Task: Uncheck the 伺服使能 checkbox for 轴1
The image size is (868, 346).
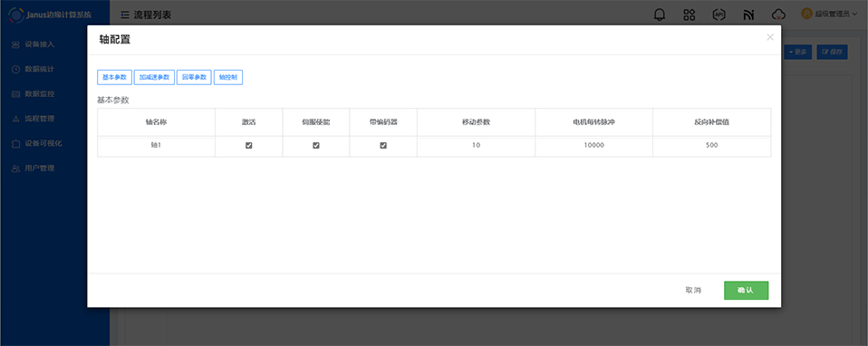Action: (x=316, y=146)
